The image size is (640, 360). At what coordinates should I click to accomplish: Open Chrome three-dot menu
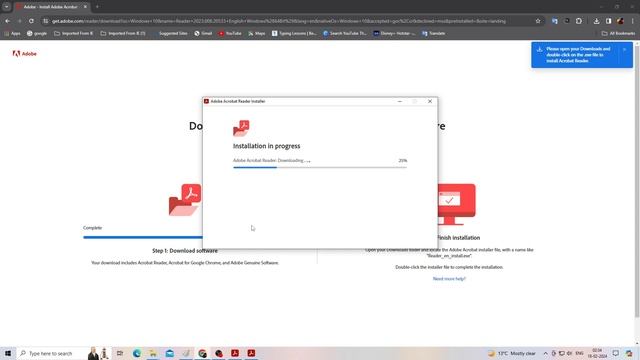coord(632,21)
